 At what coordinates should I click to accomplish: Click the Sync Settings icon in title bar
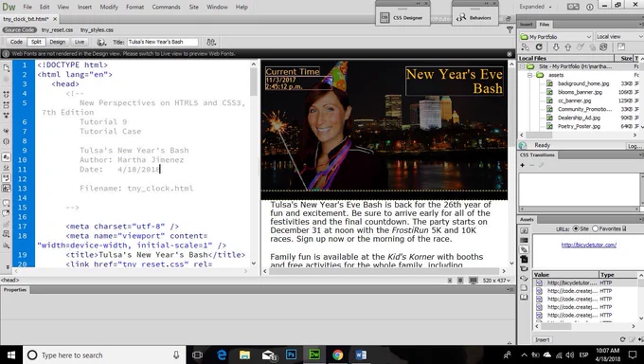click(x=573, y=7)
